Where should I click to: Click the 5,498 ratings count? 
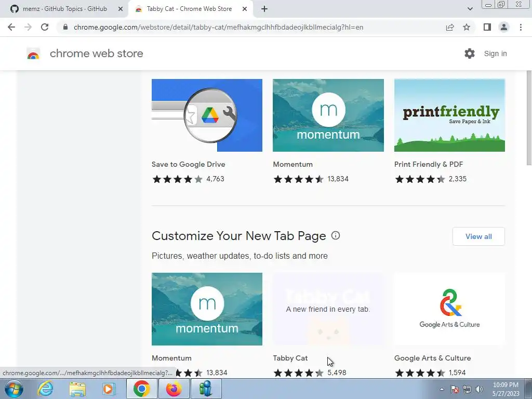pyautogui.click(x=337, y=373)
